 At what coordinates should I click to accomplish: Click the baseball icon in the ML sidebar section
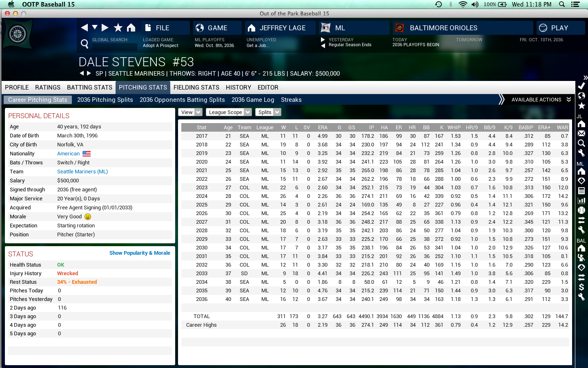coord(581,210)
